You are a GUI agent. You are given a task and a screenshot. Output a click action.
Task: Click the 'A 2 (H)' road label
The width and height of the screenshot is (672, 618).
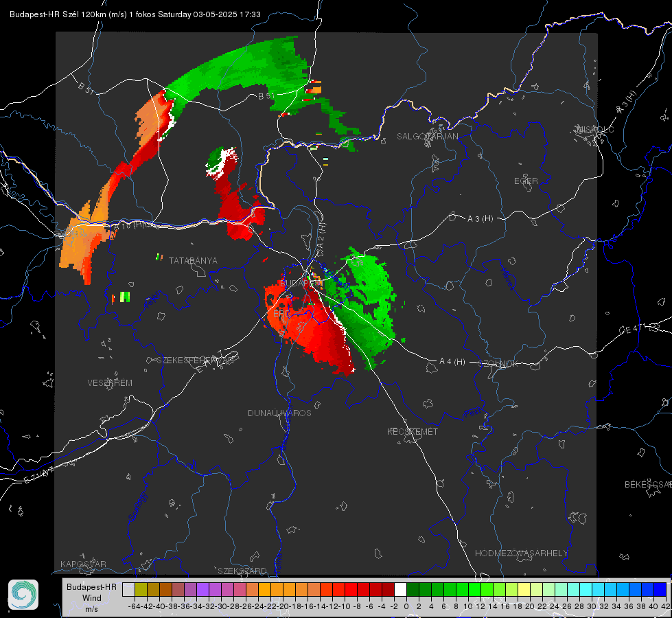pyautogui.click(x=321, y=236)
